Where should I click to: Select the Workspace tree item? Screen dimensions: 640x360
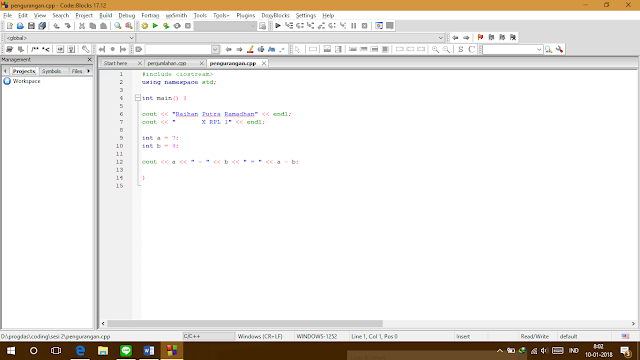pos(26,81)
